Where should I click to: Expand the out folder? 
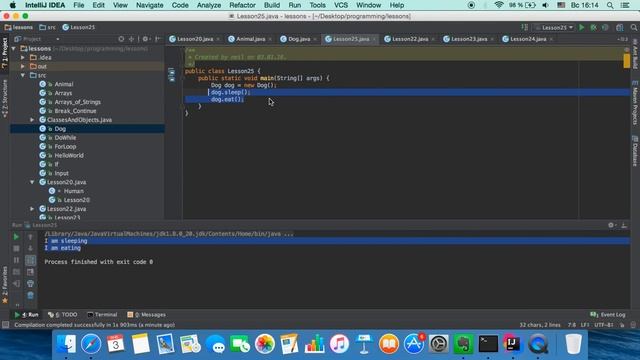point(23,66)
